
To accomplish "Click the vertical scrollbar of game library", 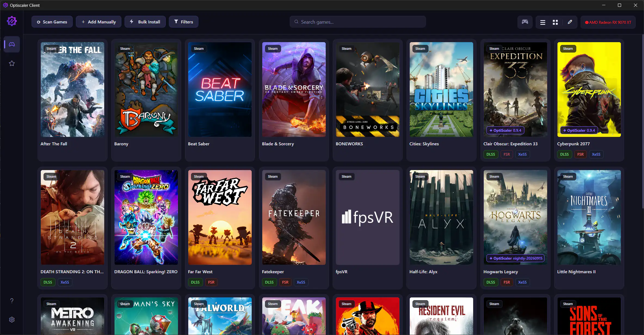I will pyautogui.click(x=643, y=122).
